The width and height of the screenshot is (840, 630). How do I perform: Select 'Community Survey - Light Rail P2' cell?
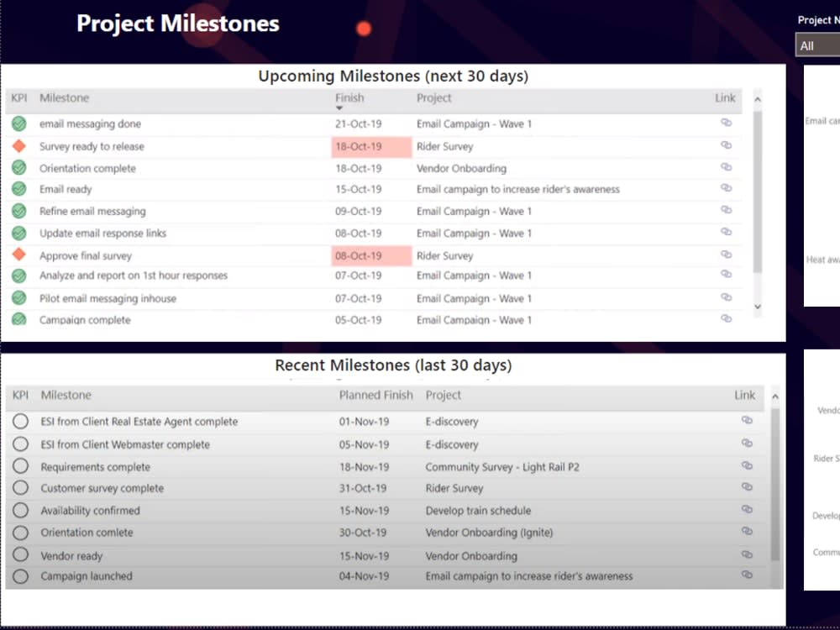pos(502,467)
